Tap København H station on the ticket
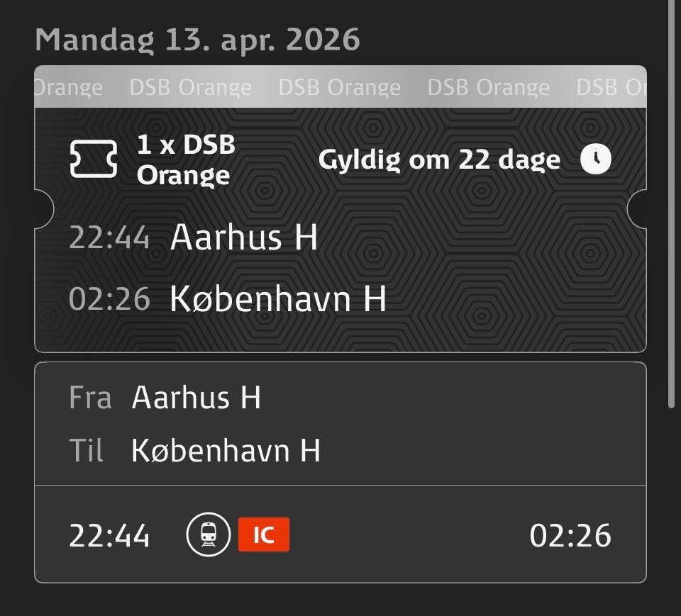 [x=278, y=299]
